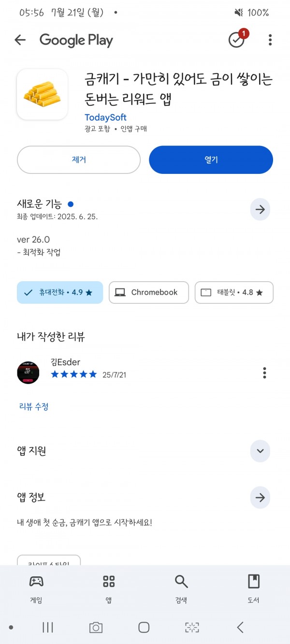
Task: Go back using the Google Play arrow
Action: pos(20,40)
